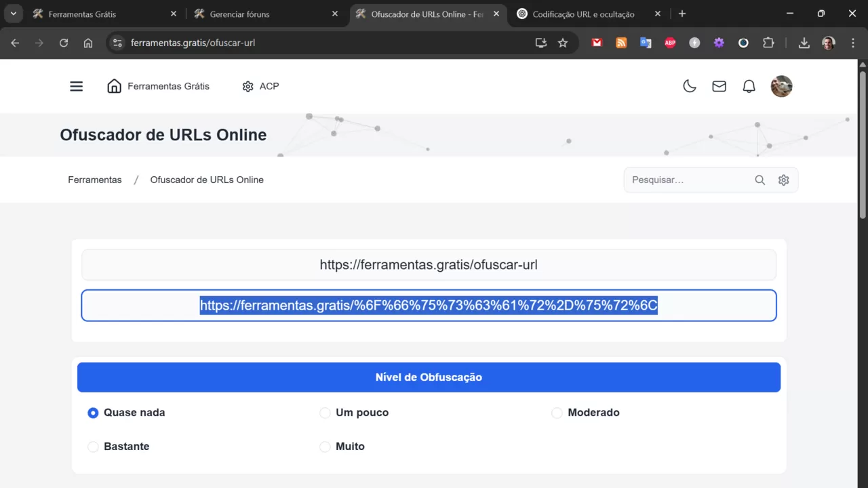Click the browser home button
Screen dimensions: 868x488
click(x=88, y=43)
